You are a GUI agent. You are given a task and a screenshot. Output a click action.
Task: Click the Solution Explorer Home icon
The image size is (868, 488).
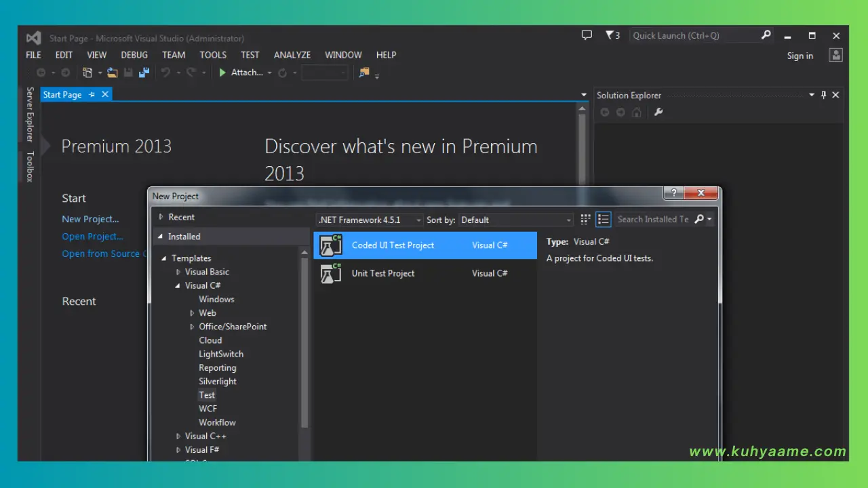point(636,113)
